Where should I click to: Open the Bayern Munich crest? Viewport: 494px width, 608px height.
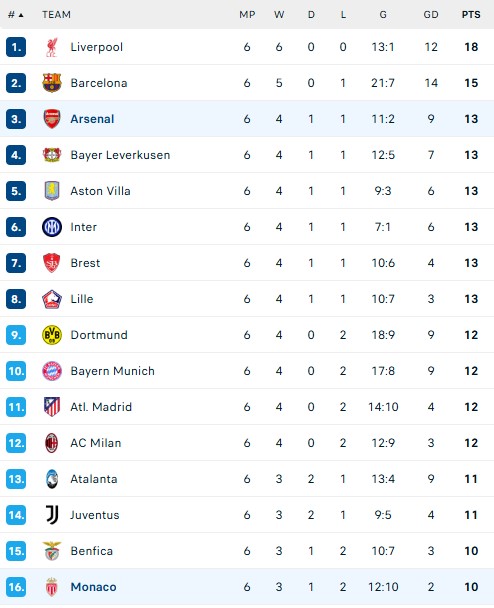52,371
